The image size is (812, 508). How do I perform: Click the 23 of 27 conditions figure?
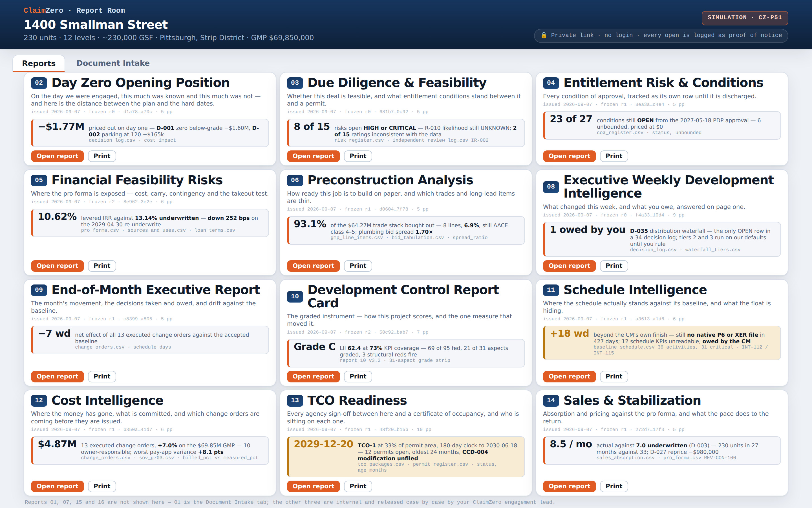click(571, 119)
